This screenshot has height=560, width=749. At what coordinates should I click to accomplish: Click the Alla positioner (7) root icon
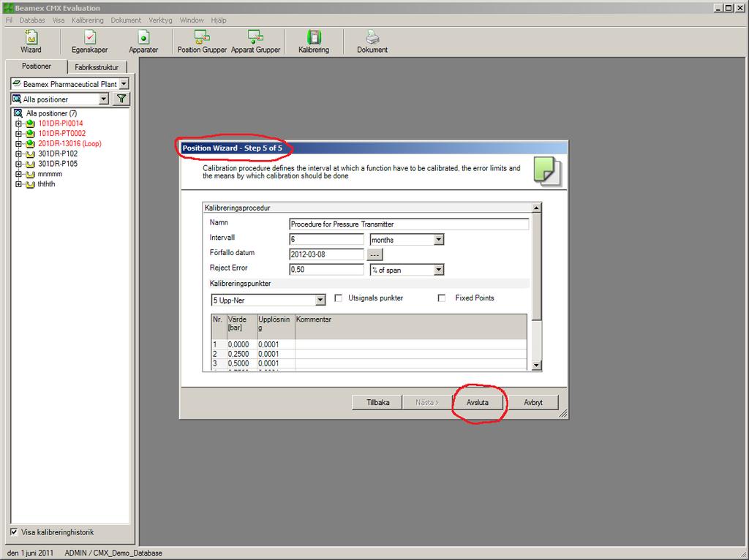(x=18, y=113)
